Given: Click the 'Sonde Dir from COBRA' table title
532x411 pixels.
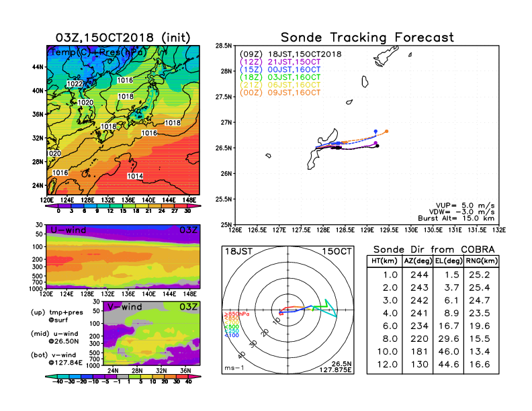Looking at the screenshot, I should click(434, 250).
